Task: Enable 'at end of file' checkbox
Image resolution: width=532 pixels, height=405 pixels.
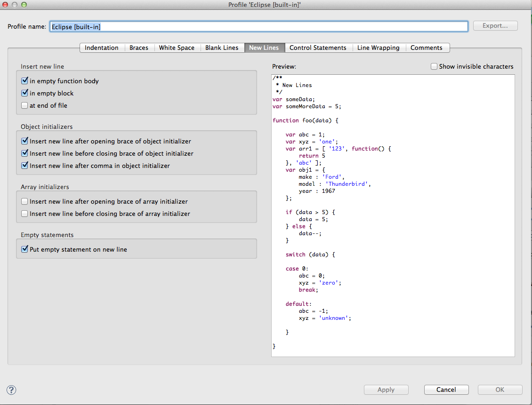Action: tap(25, 106)
